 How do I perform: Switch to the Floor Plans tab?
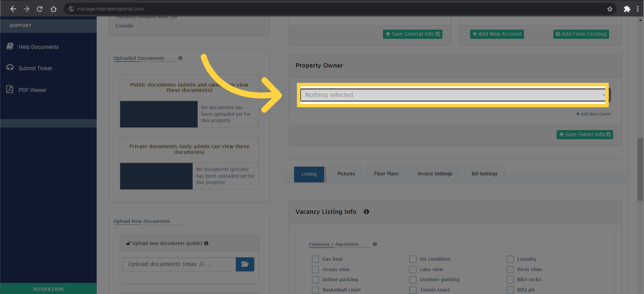click(x=386, y=174)
